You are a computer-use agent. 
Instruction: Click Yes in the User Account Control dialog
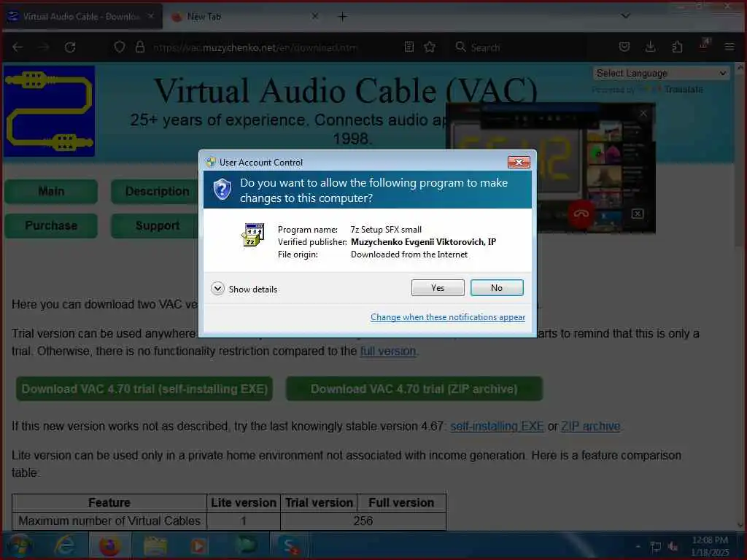tap(438, 287)
